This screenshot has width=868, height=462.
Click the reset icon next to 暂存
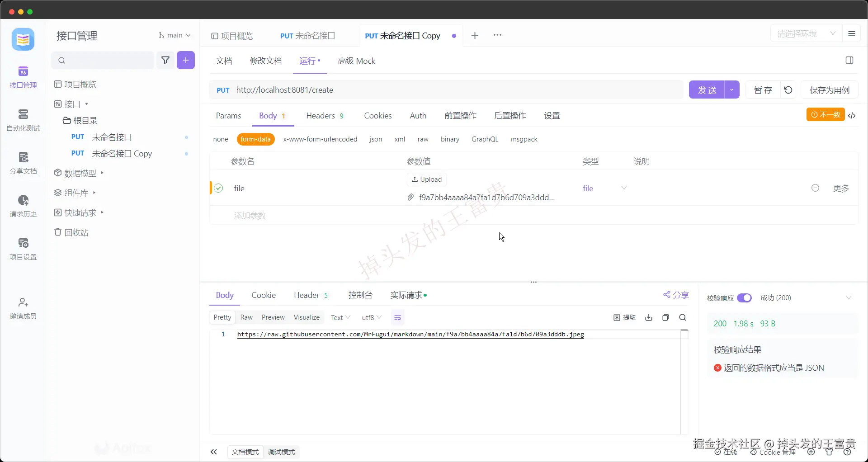point(788,90)
